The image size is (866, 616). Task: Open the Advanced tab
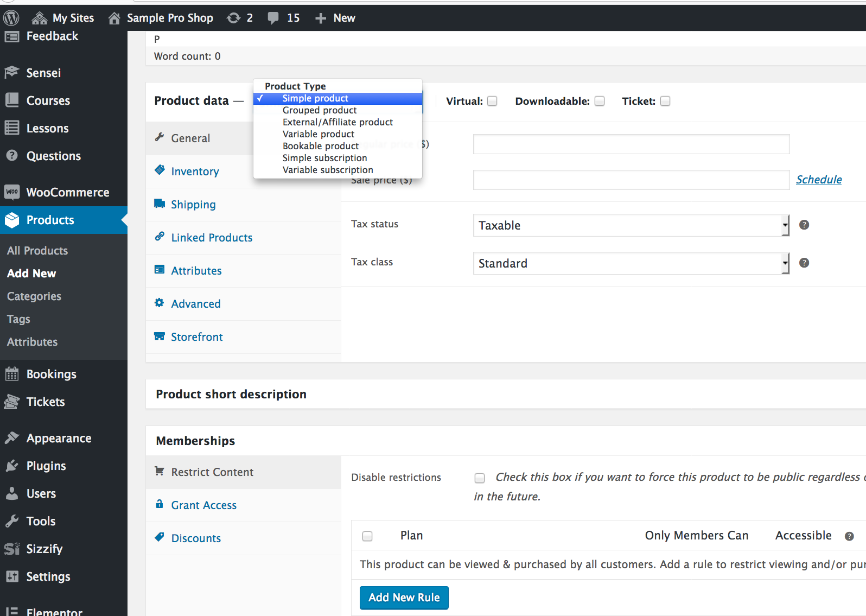[243, 304]
